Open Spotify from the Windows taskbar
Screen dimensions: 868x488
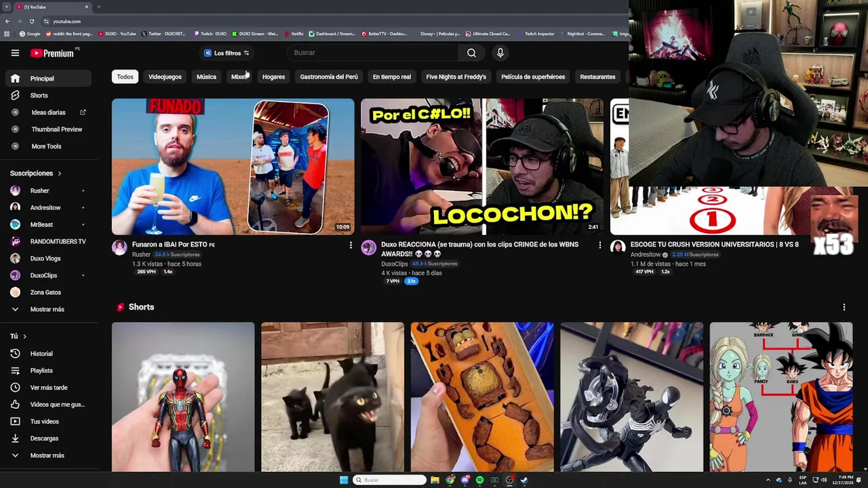coord(479,481)
